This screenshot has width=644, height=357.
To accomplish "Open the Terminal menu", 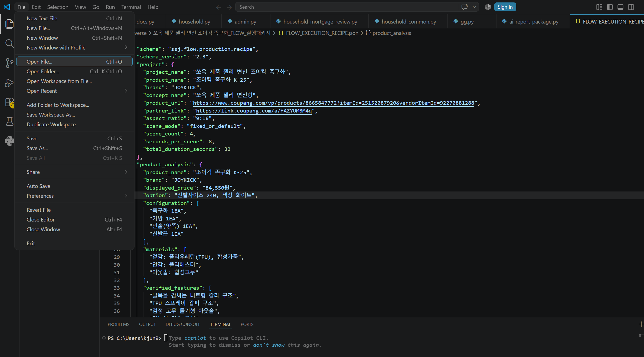I will (131, 7).
